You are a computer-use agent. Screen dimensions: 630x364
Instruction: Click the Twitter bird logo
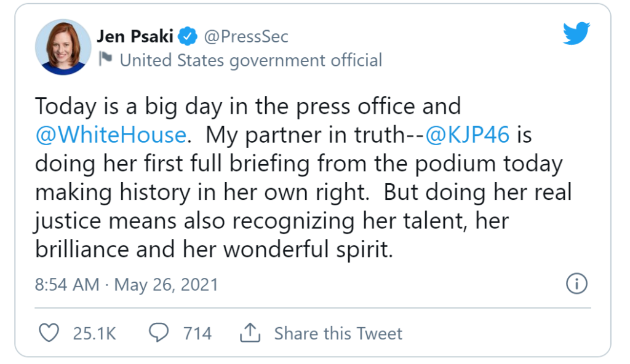[x=576, y=34]
